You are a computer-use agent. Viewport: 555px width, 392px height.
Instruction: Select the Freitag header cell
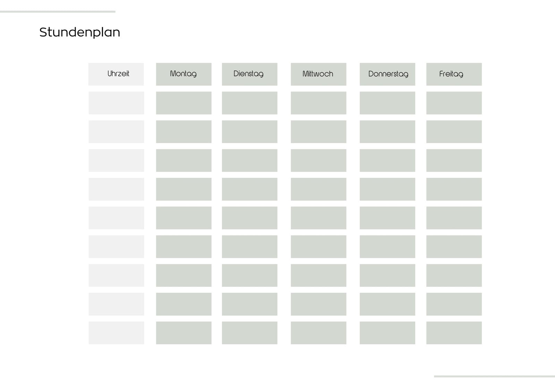pos(454,74)
